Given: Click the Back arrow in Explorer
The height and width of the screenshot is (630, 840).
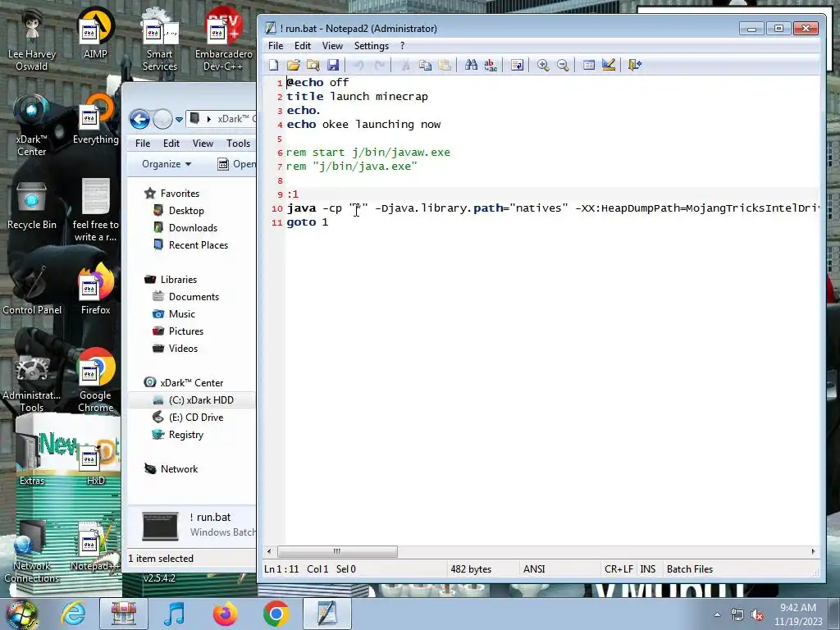Looking at the screenshot, I should click(x=139, y=119).
